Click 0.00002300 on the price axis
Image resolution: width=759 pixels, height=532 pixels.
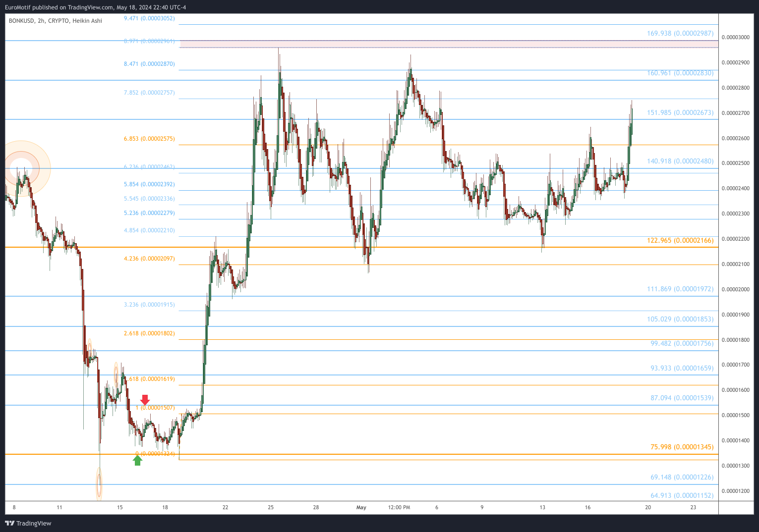[736, 214]
